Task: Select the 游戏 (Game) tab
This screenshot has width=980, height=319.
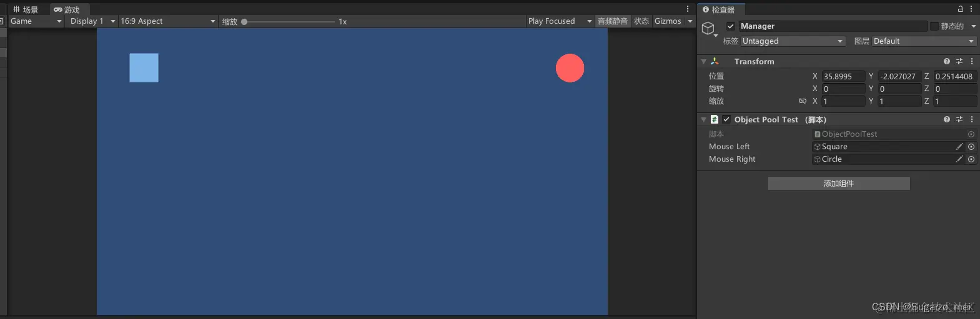Action: click(67, 9)
